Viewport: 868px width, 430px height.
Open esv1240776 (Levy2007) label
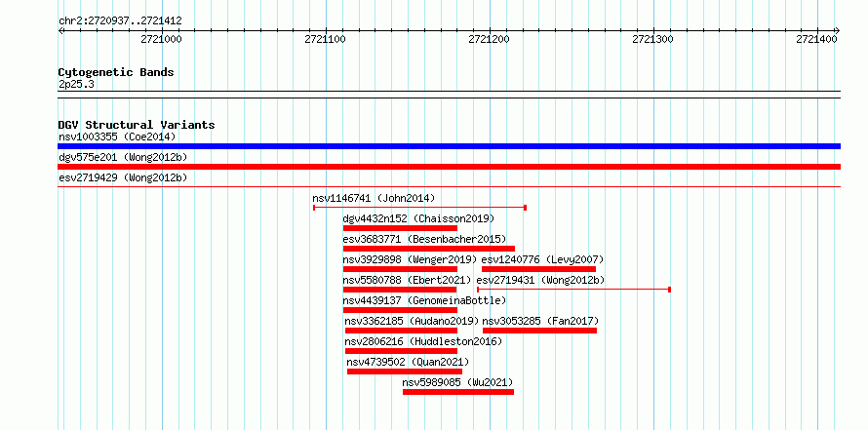click(x=542, y=259)
